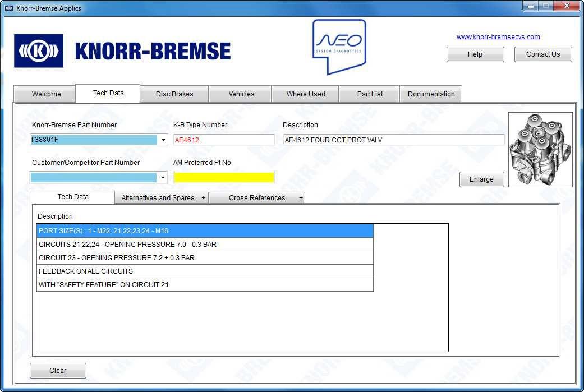Screen dimensions: 584x392
Task: Click the Clear button
Action: pyautogui.click(x=58, y=370)
